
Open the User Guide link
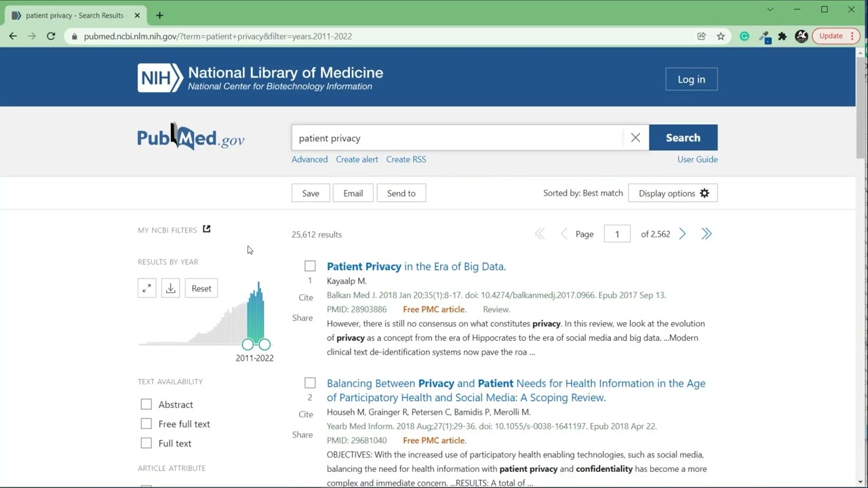click(697, 159)
